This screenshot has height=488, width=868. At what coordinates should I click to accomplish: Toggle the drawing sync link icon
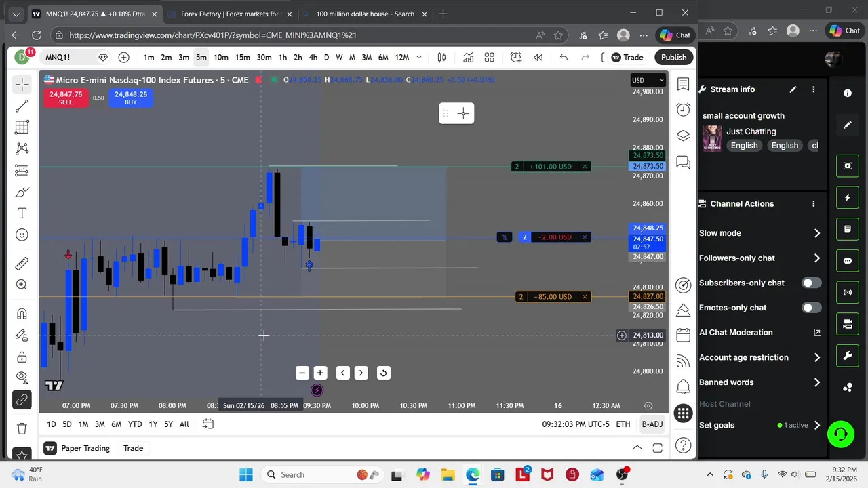click(x=22, y=400)
